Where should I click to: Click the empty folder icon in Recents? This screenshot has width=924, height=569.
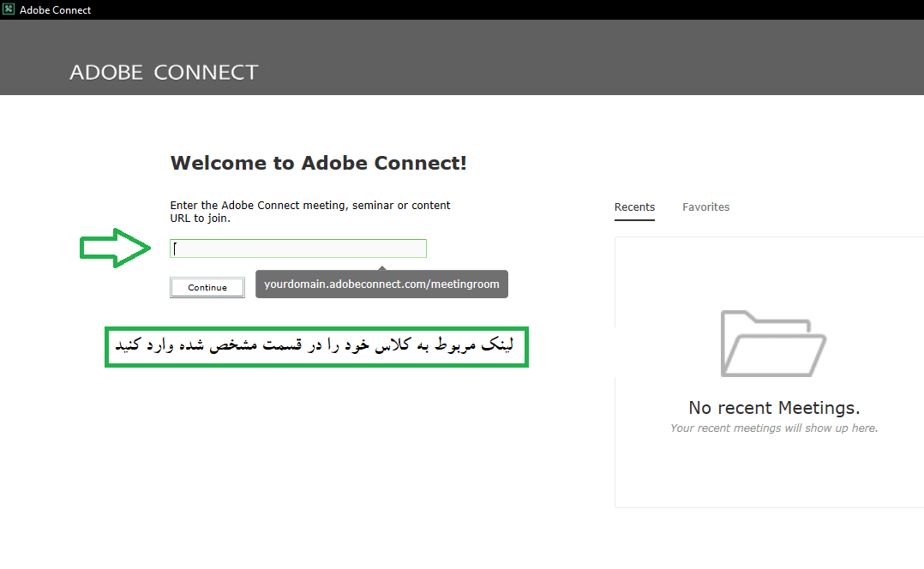tap(773, 344)
